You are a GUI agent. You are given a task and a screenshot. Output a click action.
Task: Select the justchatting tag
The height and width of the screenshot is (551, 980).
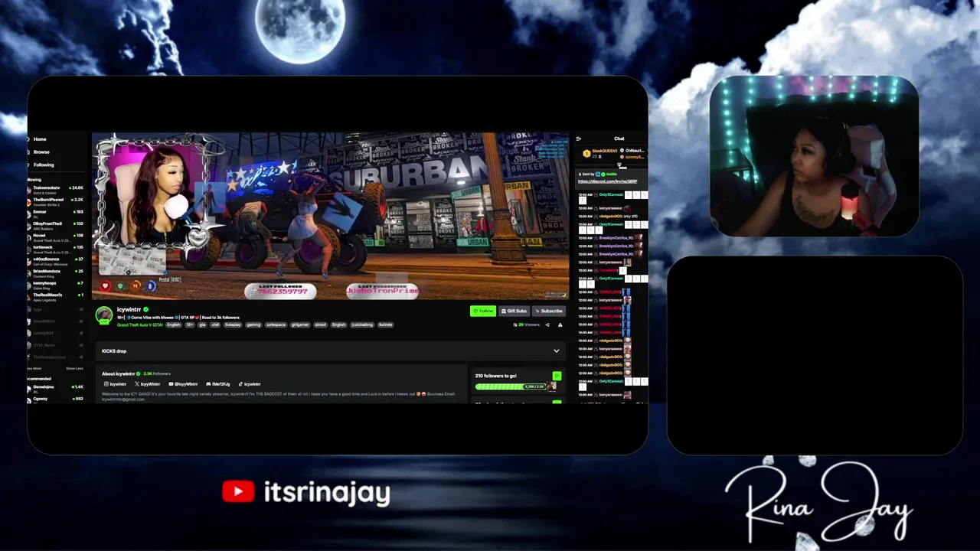pyautogui.click(x=362, y=325)
